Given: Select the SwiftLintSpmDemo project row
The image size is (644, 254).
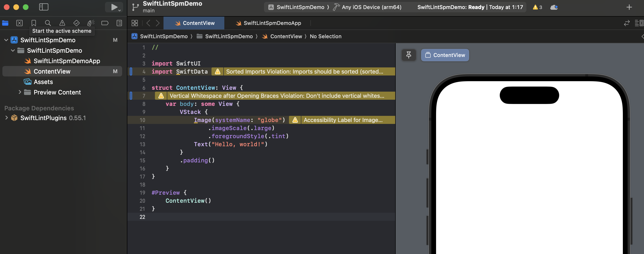Looking at the screenshot, I should pyautogui.click(x=62, y=40).
